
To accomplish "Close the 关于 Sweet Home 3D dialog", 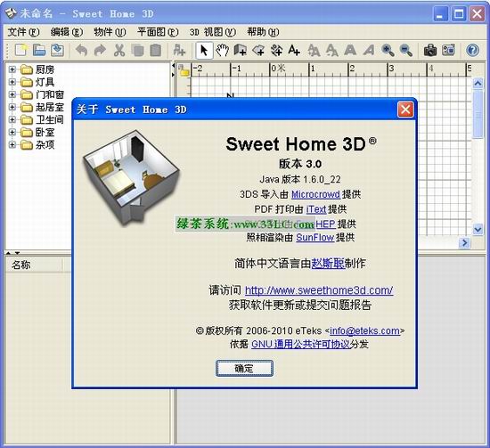I will (405, 110).
